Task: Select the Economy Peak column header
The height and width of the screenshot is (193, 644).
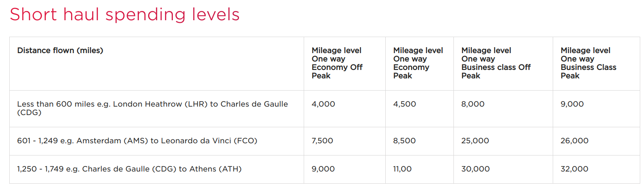Action: [x=418, y=63]
